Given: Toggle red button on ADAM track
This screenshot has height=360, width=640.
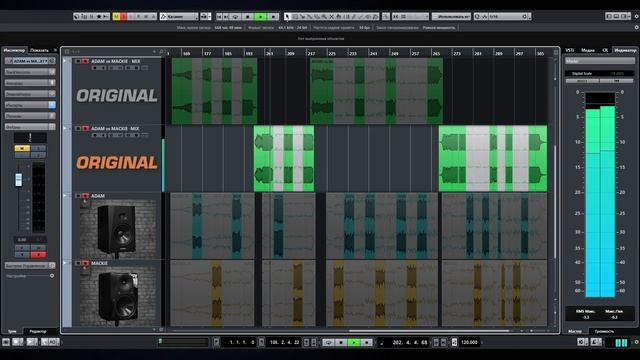Looking at the screenshot, I should (85, 196).
